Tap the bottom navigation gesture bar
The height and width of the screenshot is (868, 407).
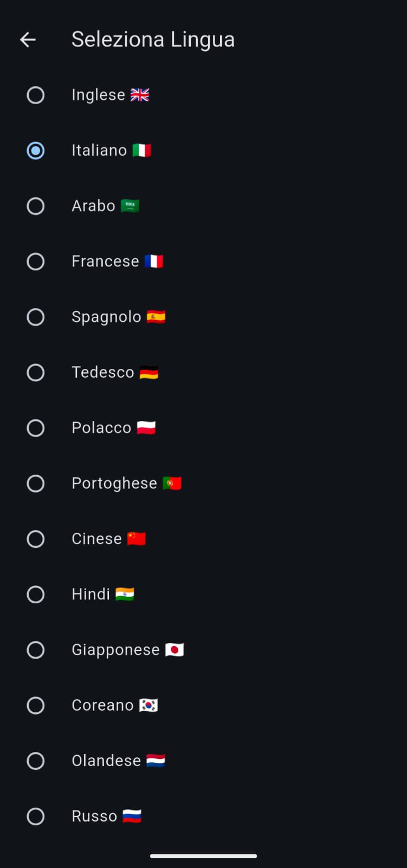tap(203, 856)
